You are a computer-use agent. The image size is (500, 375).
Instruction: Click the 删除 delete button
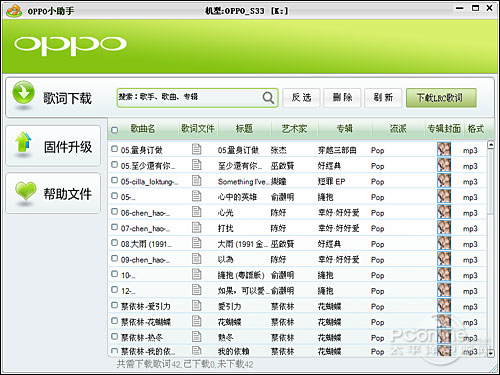tap(342, 98)
